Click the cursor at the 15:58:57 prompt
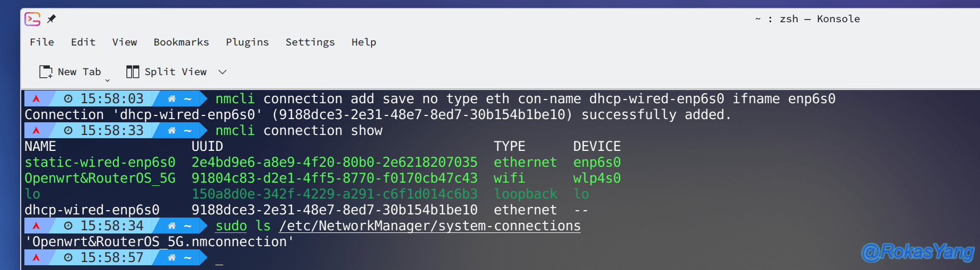 coord(219,258)
